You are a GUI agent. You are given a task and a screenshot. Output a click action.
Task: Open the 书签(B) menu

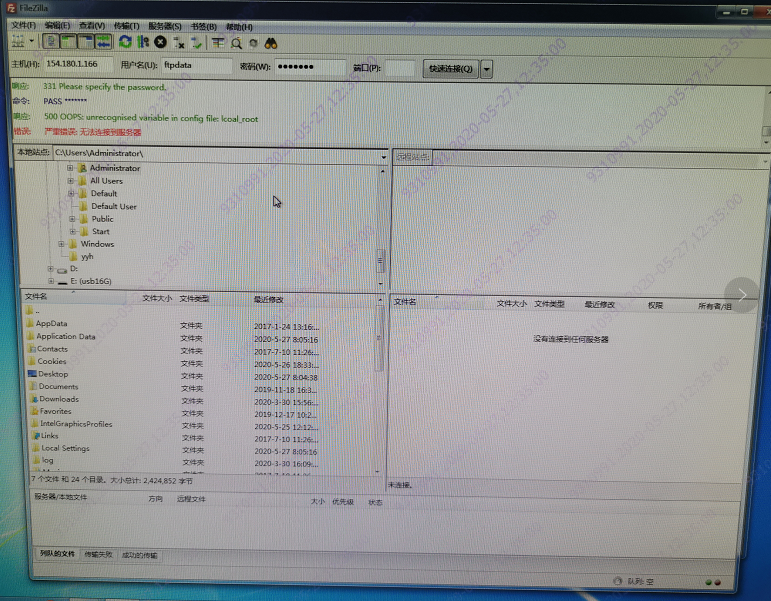coord(204,27)
